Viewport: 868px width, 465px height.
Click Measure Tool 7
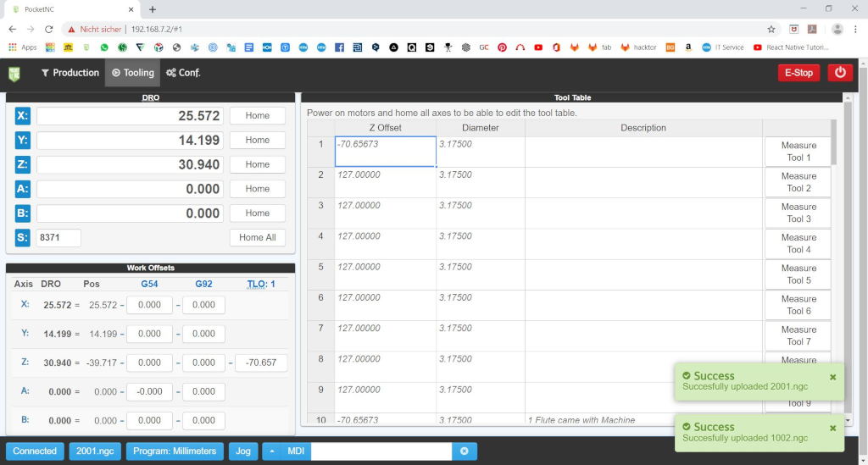(x=798, y=335)
